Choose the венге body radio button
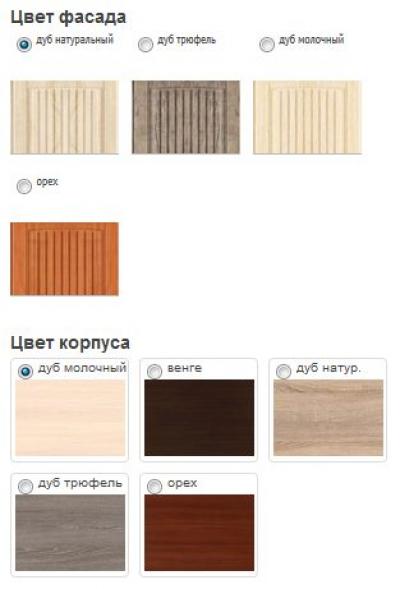Screen dimensions: 400x589 154,372
